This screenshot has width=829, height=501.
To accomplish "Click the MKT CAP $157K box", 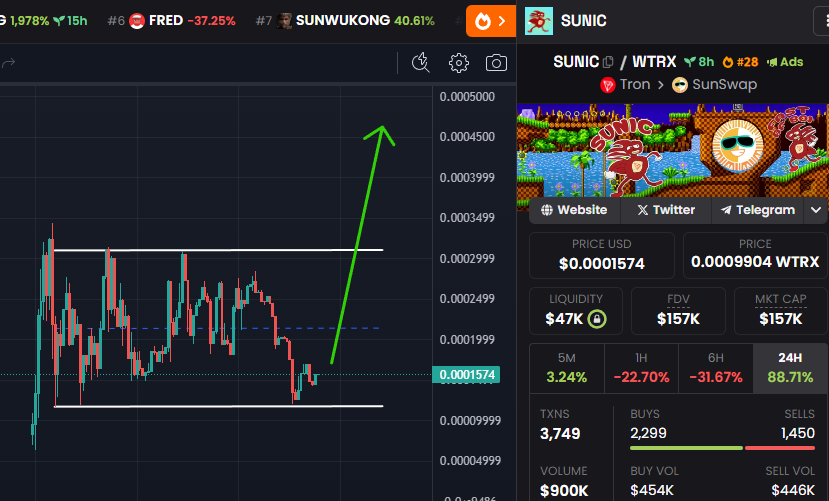I will coord(780,311).
